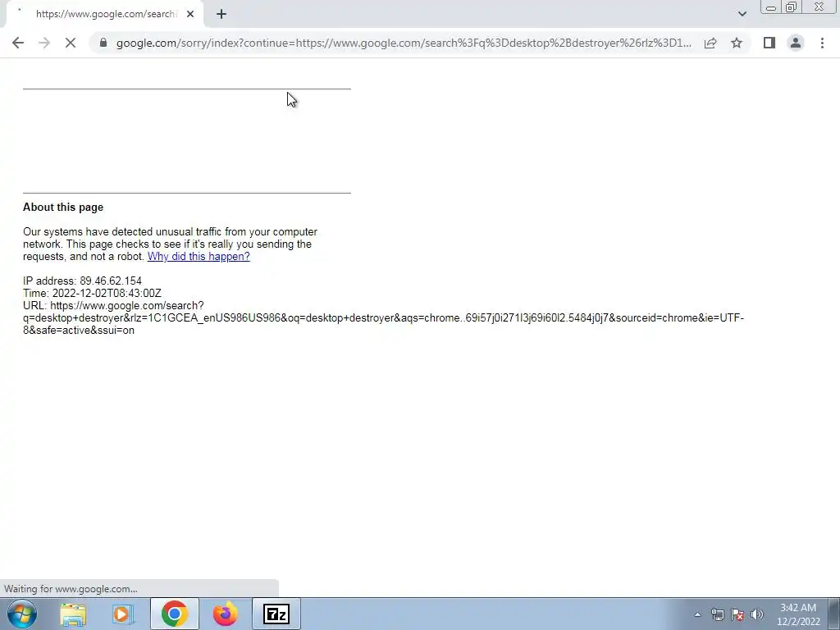Launch Firefox from the taskbar

(226, 614)
